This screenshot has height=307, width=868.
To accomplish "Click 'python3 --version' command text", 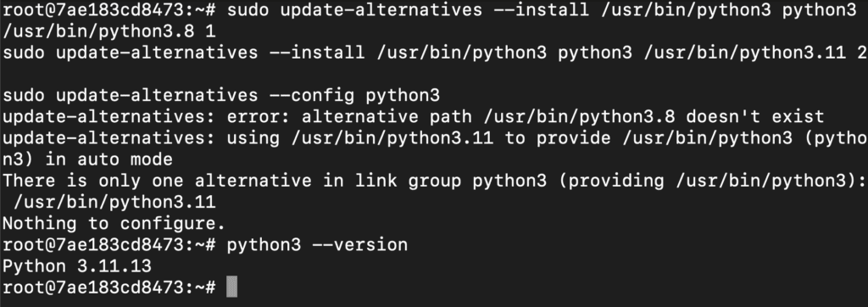I will point(317,245).
